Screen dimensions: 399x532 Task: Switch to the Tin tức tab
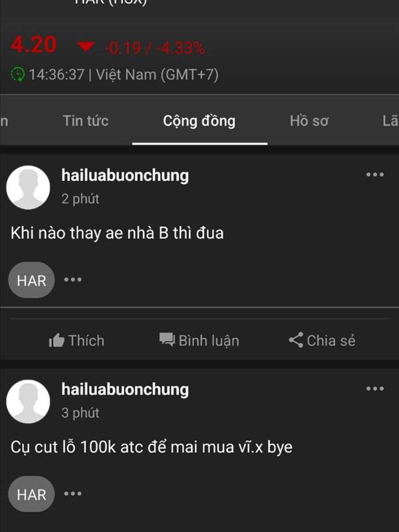point(86,121)
